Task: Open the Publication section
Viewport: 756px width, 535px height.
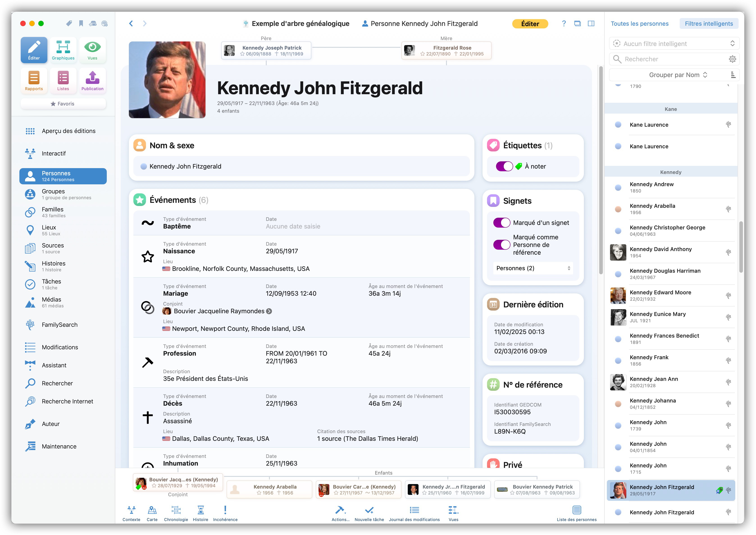Action: [92, 81]
